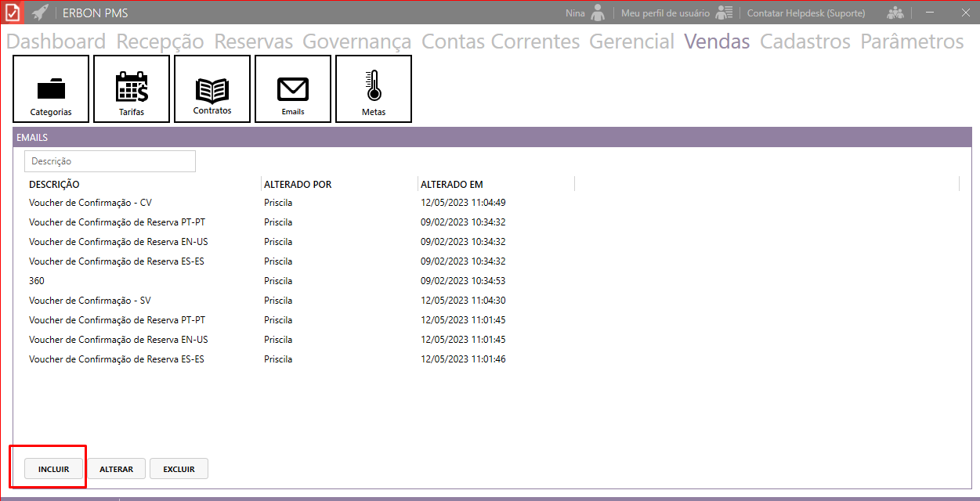Select the Voucher de Confirmação - CV row
The width and height of the screenshot is (980, 501).
coord(90,203)
